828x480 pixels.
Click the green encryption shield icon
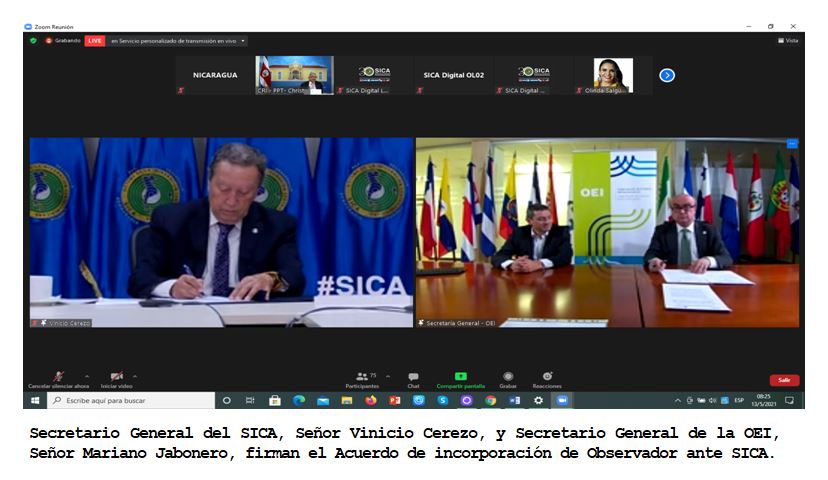(x=34, y=41)
